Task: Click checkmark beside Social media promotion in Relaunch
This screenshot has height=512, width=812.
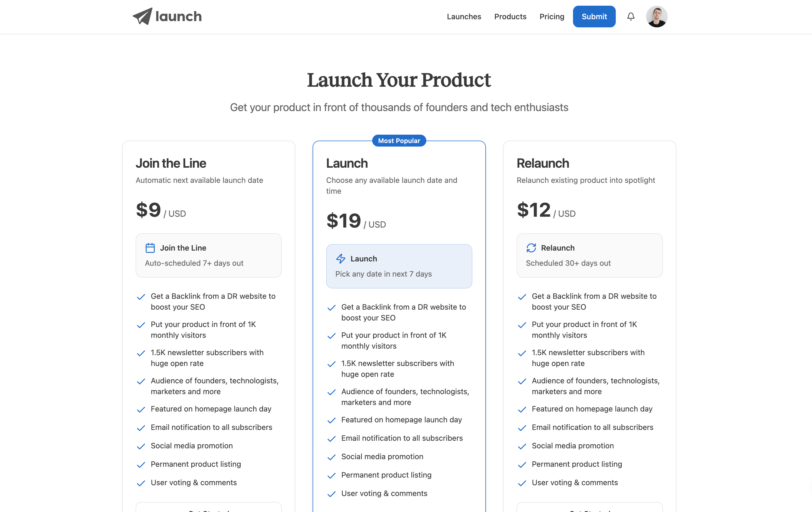Action: [522, 446]
